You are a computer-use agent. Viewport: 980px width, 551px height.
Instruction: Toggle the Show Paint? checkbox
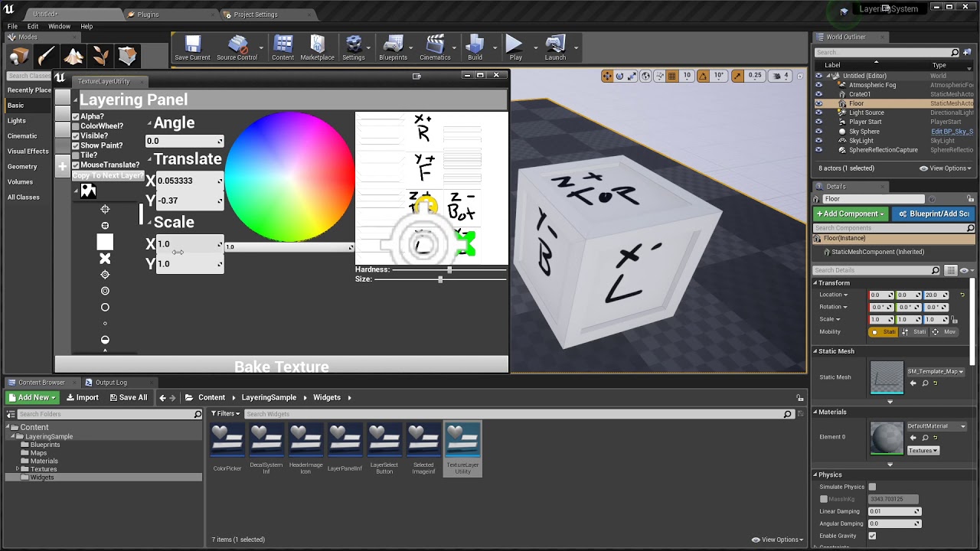click(x=76, y=145)
